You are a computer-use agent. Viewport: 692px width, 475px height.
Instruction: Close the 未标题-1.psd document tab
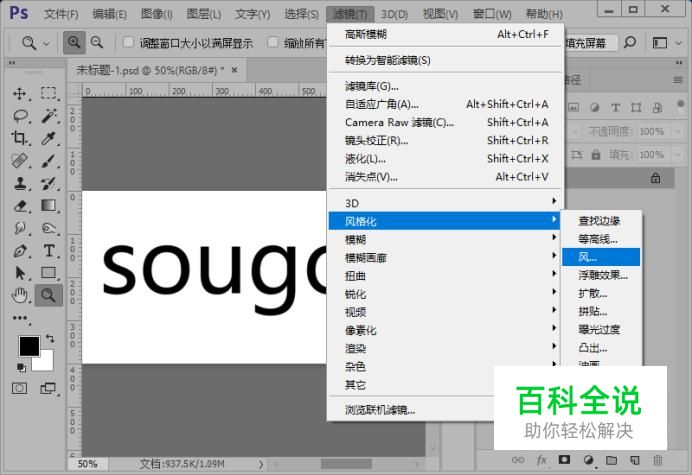234,70
